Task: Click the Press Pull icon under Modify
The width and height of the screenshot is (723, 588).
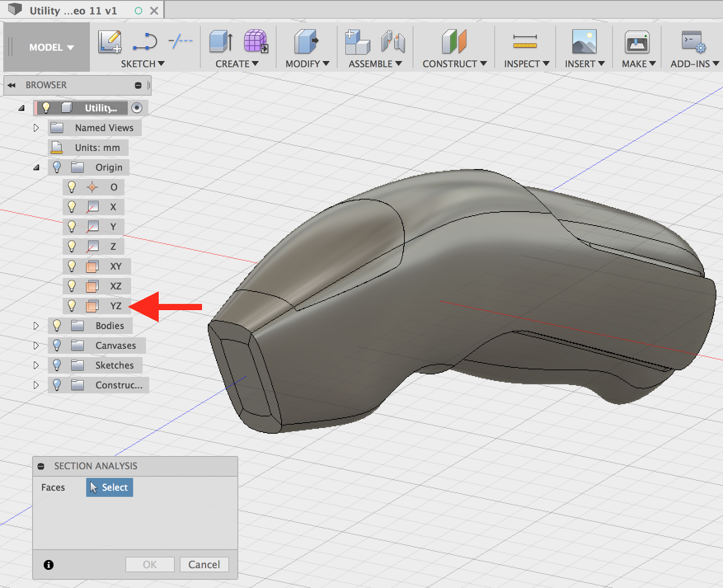Action: coord(306,41)
